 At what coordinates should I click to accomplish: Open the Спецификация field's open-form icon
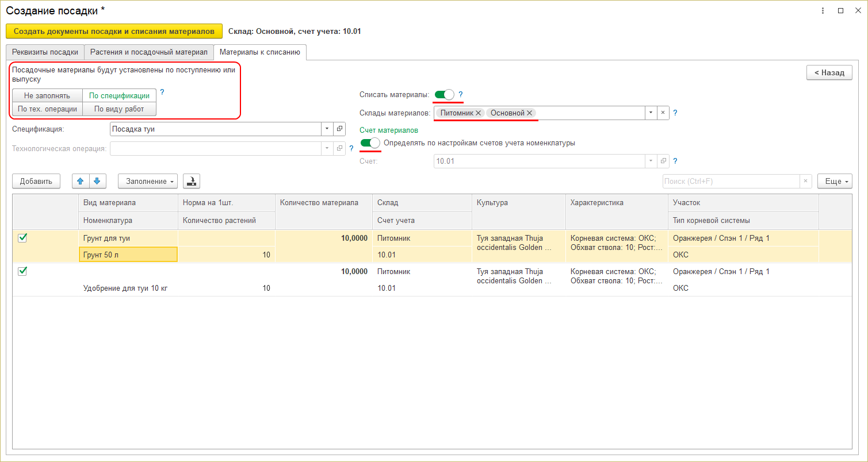point(339,129)
